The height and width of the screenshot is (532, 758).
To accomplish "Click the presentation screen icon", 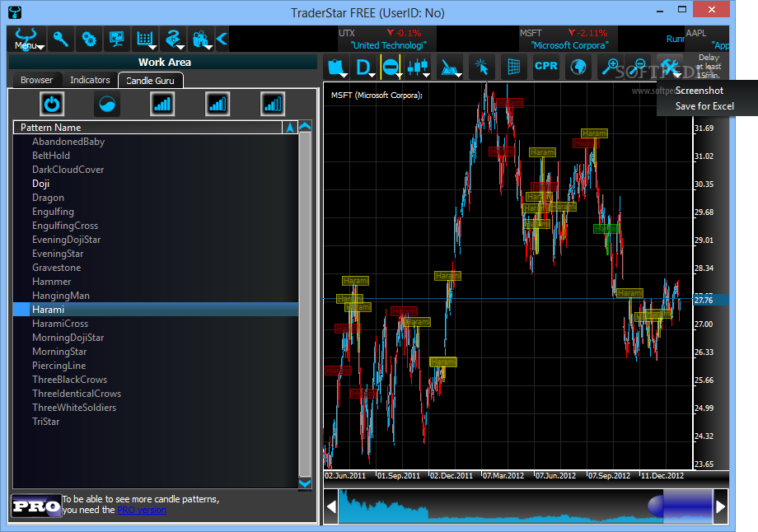I will coord(116,40).
